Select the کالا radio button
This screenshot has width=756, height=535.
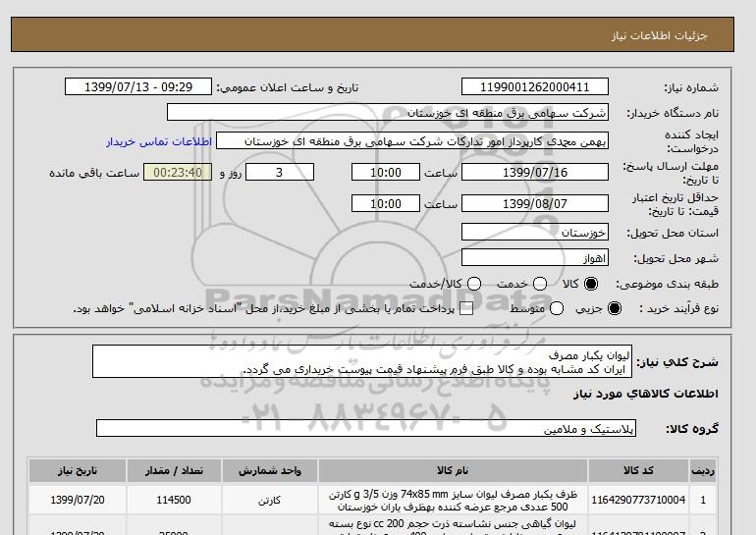click(589, 284)
